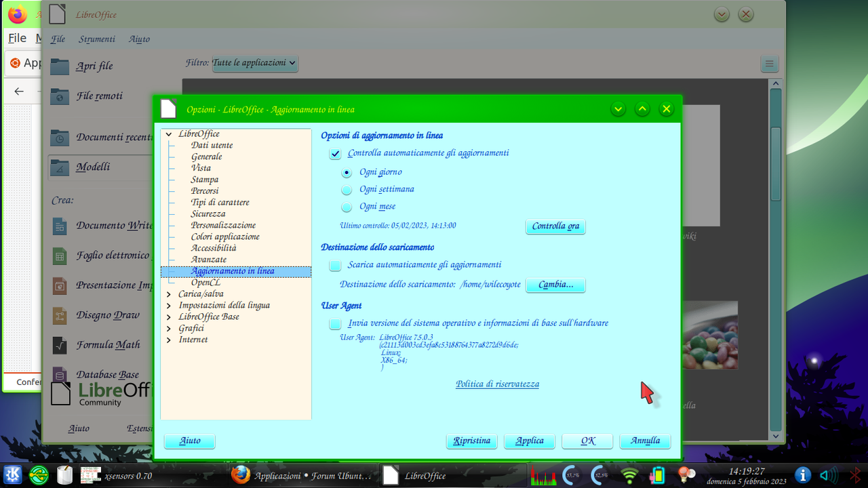Expand Impostazioni della lingua tree node
The width and height of the screenshot is (868, 488).
pyautogui.click(x=169, y=306)
